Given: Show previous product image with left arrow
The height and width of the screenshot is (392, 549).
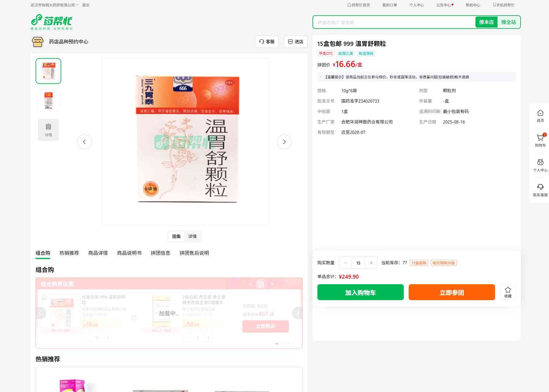Looking at the screenshot, I should pyautogui.click(x=85, y=142).
